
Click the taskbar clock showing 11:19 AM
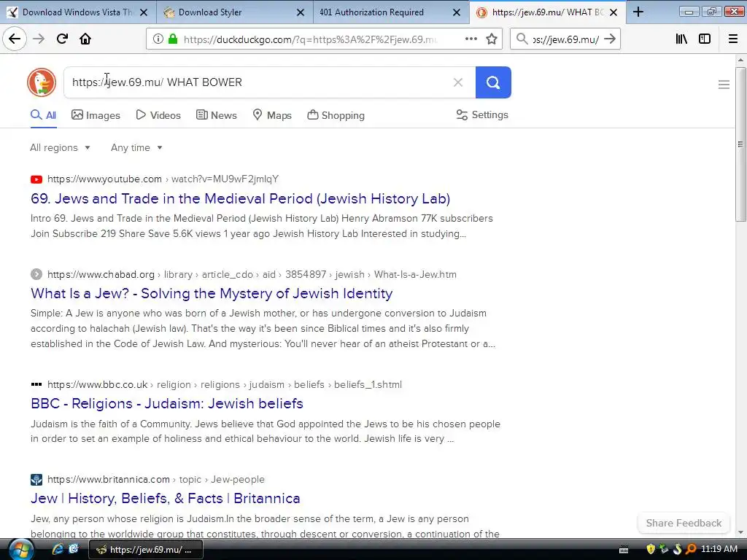click(719, 549)
